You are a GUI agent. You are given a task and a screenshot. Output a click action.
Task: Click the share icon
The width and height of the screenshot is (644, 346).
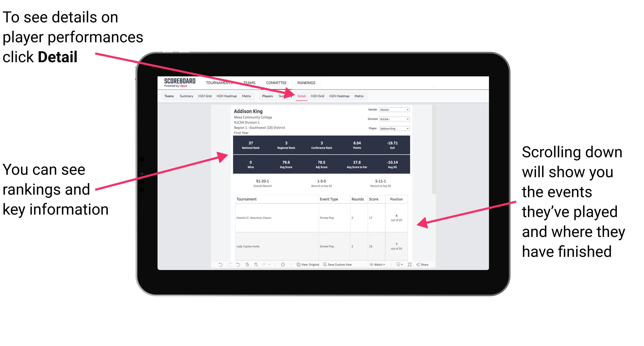419,266
